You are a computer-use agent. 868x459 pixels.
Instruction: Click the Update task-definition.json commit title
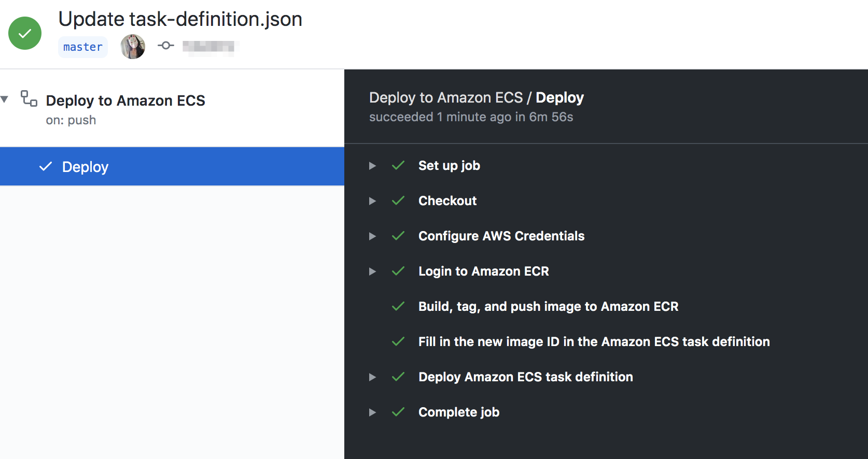pos(181,19)
